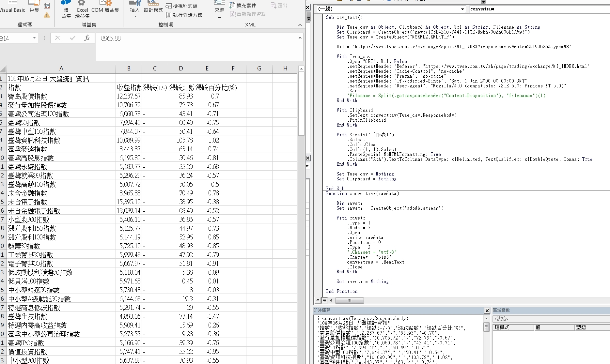The image size is (610, 364).
Task: Click cell 未含金融指數
Action: (x=61, y=193)
